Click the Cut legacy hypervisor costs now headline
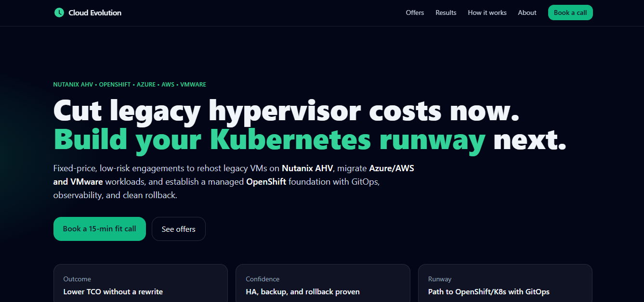 pos(286,111)
